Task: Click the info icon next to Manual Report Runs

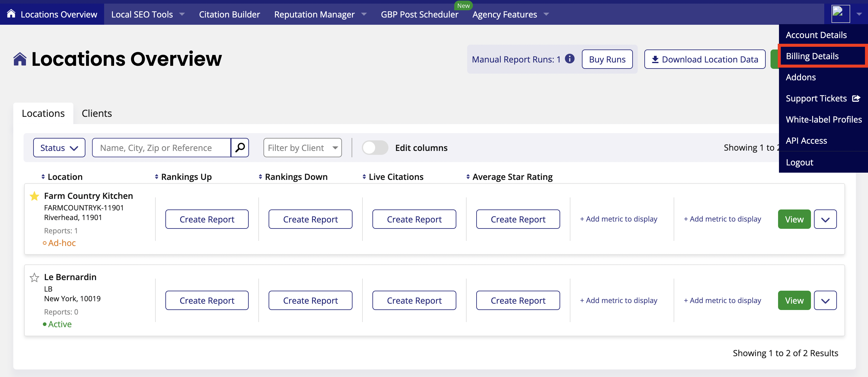Action: tap(570, 59)
